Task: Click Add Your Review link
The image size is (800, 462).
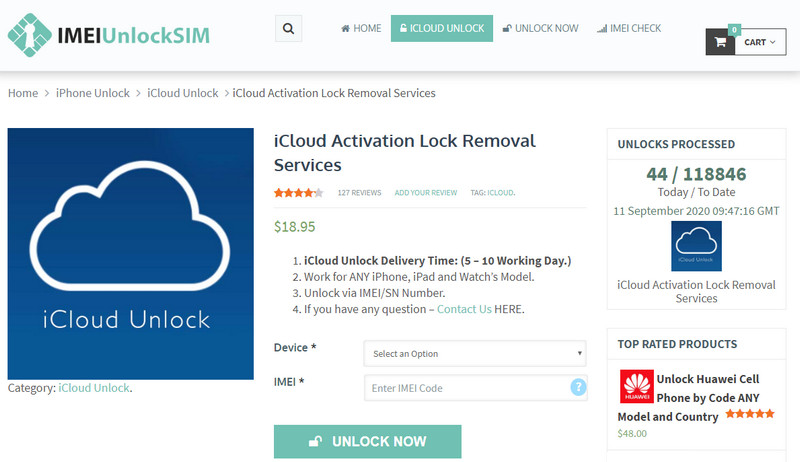Action: click(425, 192)
